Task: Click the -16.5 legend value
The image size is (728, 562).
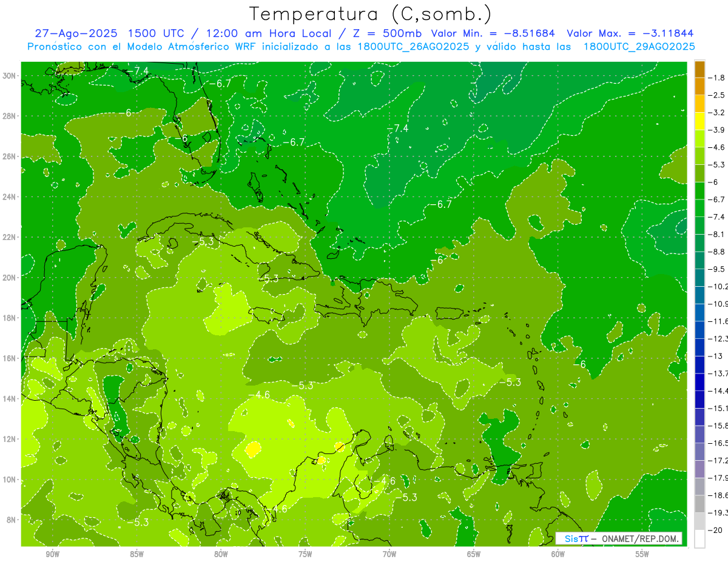Action: coord(718,443)
